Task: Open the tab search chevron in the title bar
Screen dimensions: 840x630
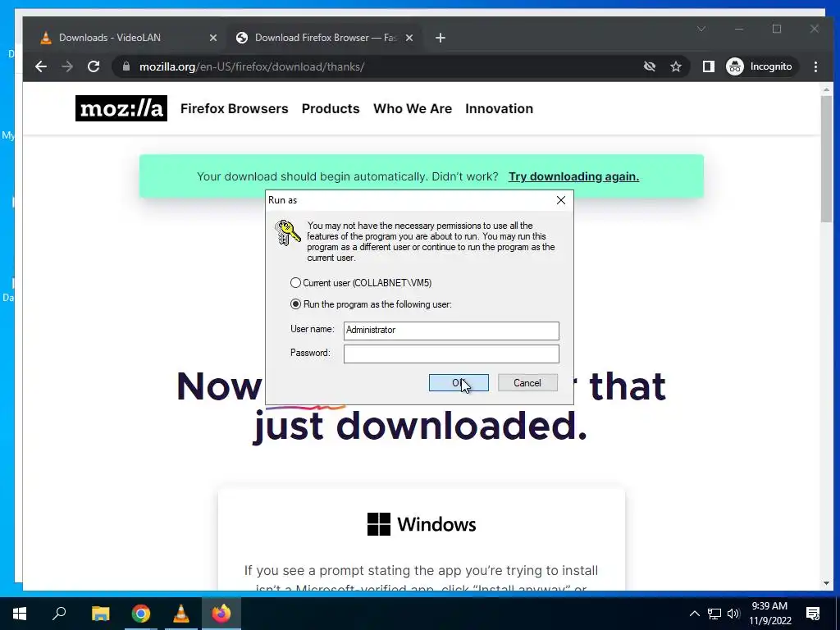Action: (701, 29)
